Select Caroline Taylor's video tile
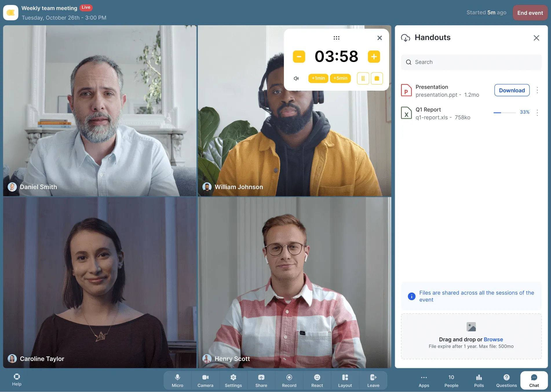Image resolution: width=551 pixels, height=392 pixels. pos(100,282)
